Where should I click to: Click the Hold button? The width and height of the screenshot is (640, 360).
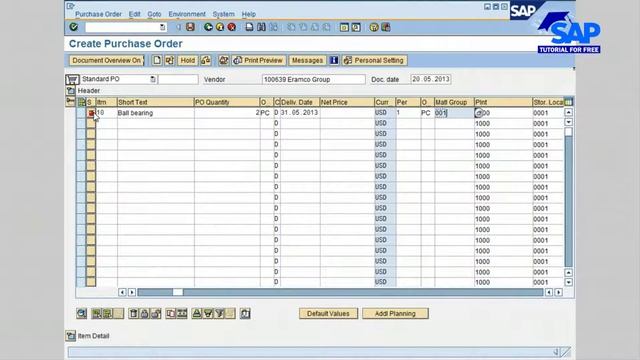pyautogui.click(x=188, y=60)
